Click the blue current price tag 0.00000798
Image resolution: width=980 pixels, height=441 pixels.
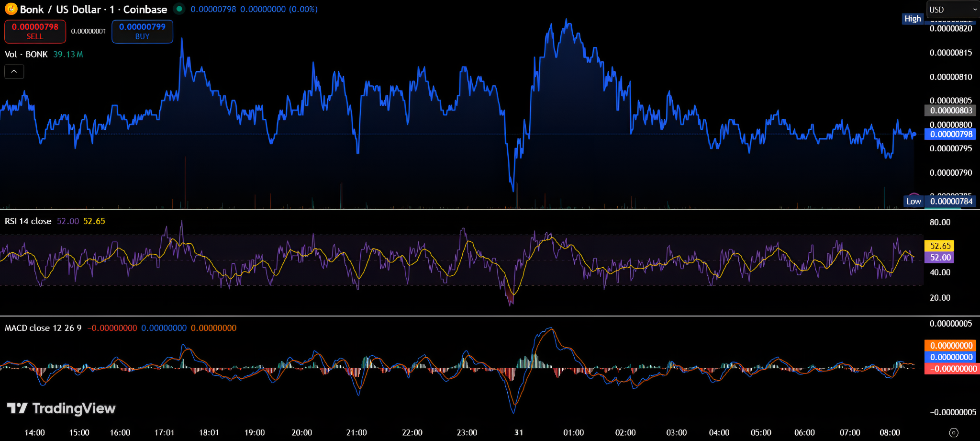(951, 134)
